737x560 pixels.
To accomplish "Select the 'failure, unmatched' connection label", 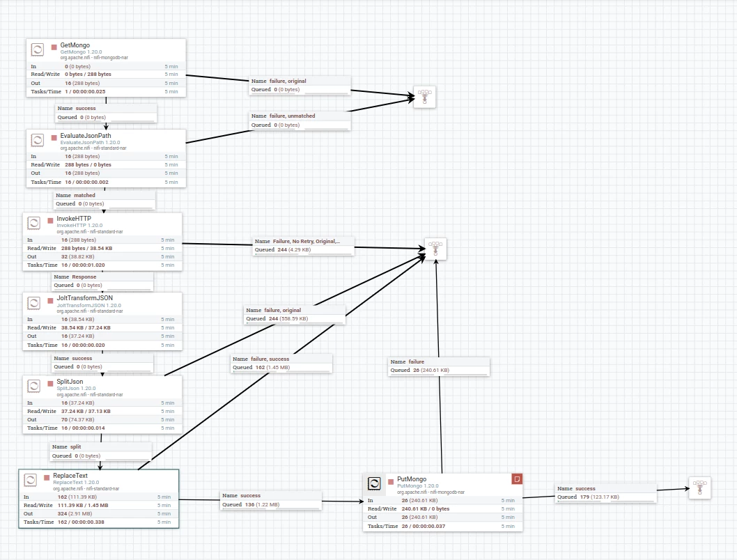I will click(x=300, y=120).
